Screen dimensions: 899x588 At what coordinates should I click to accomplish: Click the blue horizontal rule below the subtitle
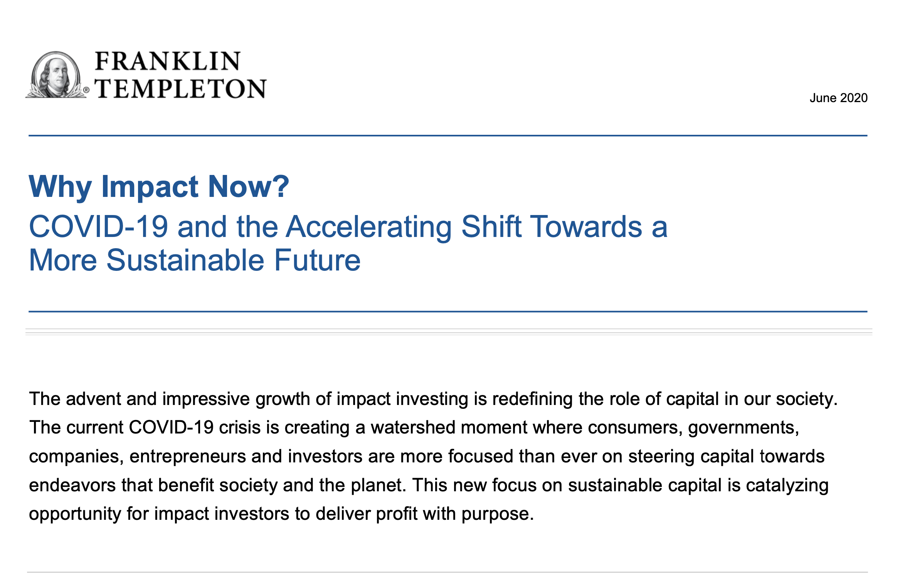[448, 311]
